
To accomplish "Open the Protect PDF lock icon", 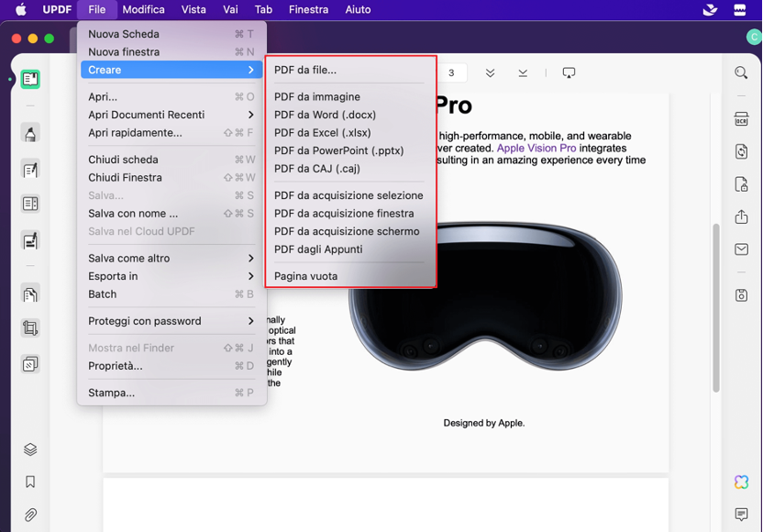I will (x=741, y=185).
